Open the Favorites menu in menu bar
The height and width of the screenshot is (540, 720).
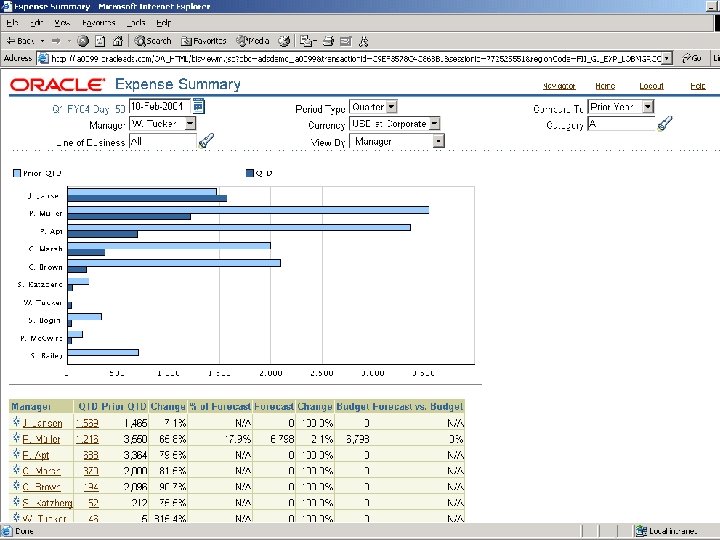[99, 22]
